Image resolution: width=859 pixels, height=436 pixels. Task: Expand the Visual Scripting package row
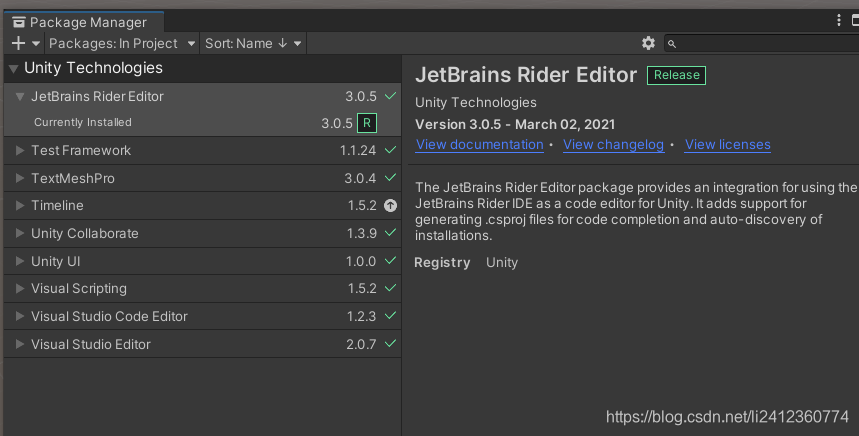pyautogui.click(x=20, y=288)
